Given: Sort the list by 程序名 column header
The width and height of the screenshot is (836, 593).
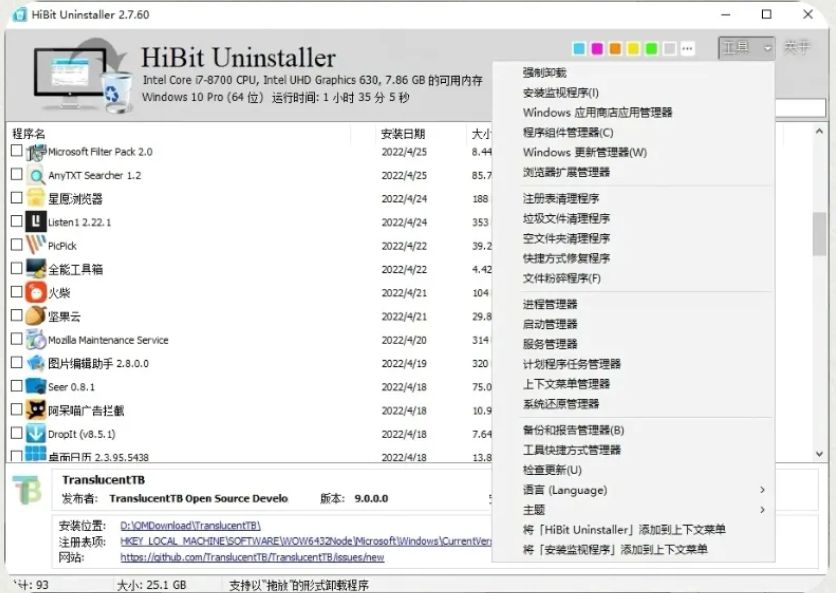Looking at the screenshot, I should click(x=29, y=133).
